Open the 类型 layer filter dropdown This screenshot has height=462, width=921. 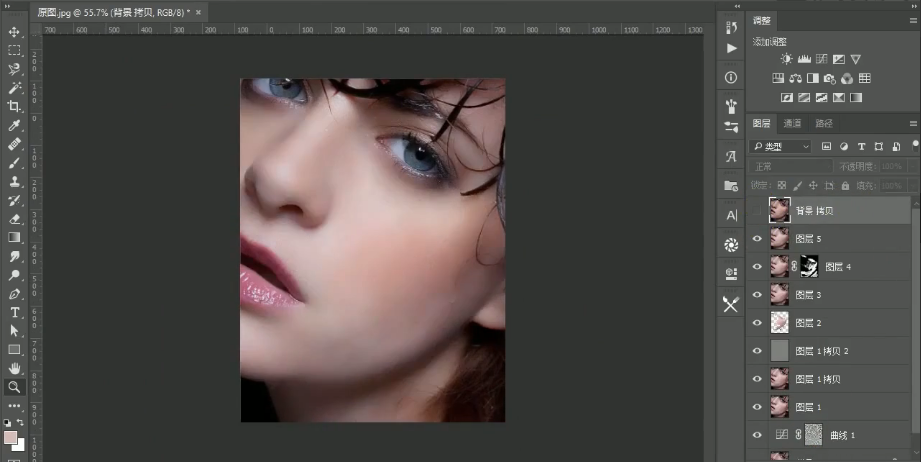coord(781,146)
